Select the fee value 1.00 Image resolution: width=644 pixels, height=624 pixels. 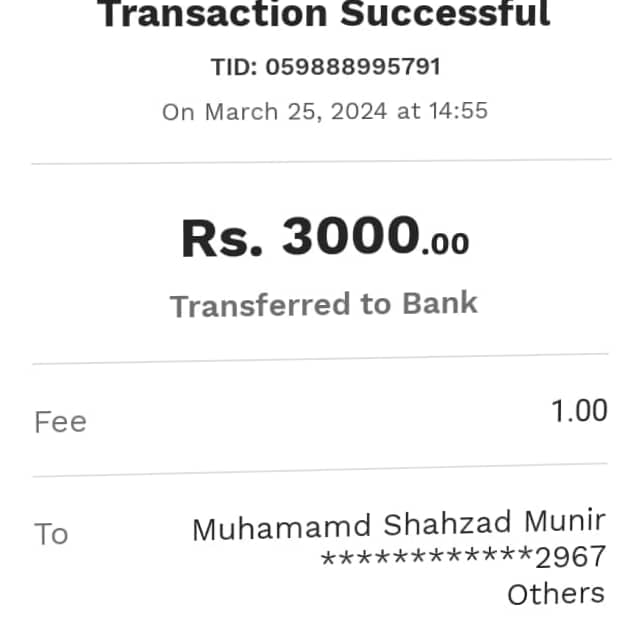pos(579,411)
